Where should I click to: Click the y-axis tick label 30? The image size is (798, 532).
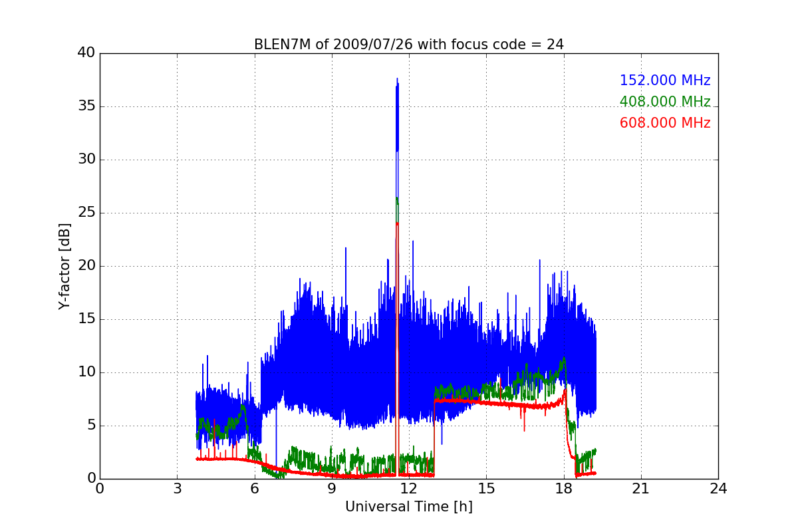click(86, 160)
